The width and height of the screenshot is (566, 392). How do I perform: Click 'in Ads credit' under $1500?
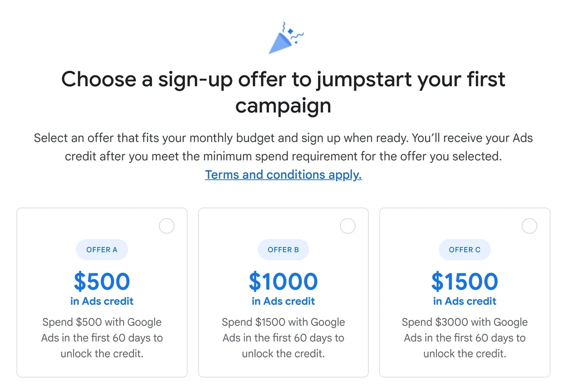tap(465, 301)
